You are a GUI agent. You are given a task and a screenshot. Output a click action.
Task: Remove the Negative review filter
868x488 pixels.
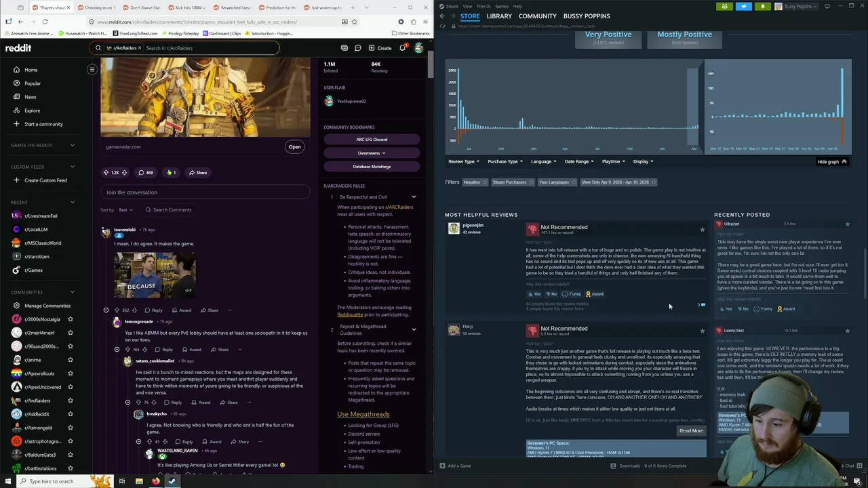484,182
